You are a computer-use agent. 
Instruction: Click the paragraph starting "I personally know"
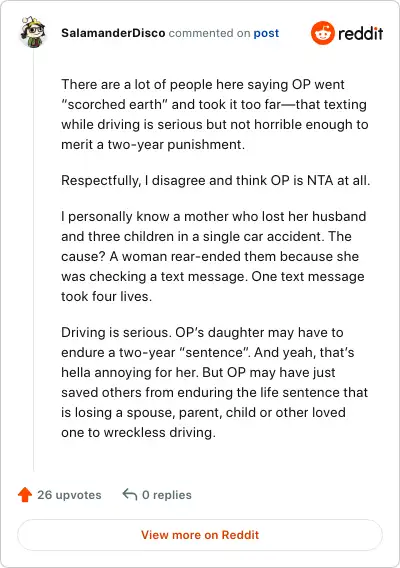point(214,256)
